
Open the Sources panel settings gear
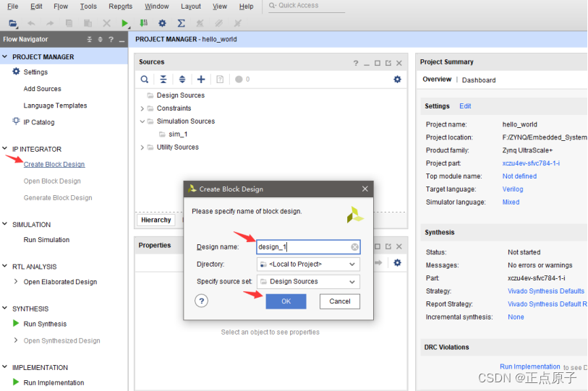(x=397, y=80)
